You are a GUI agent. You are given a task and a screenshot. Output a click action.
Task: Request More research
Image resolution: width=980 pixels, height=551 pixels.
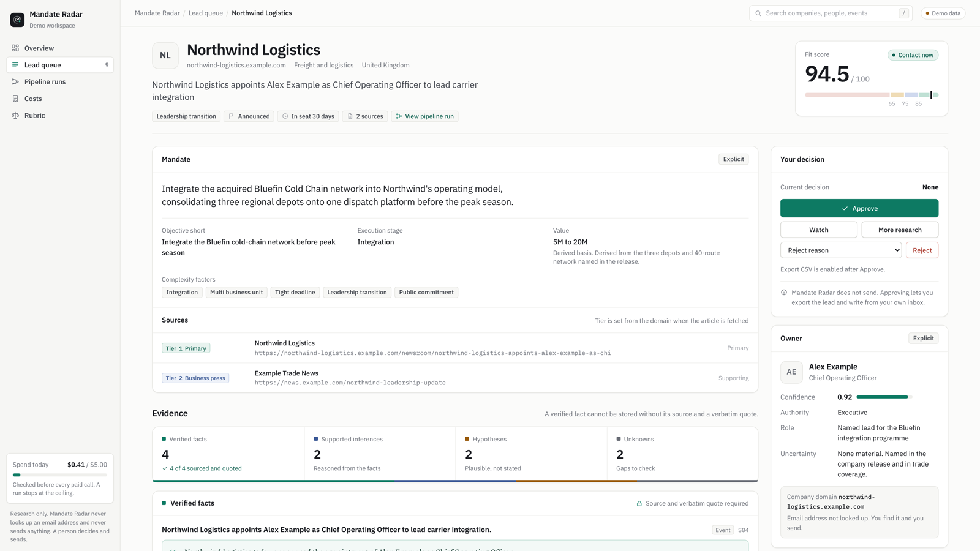click(x=899, y=230)
